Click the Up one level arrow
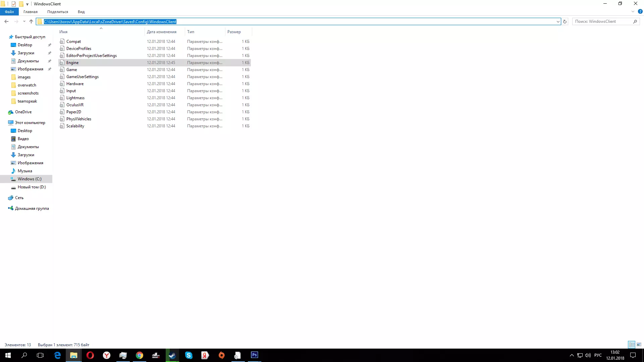This screenshot has width=644, height=362. 31,21
